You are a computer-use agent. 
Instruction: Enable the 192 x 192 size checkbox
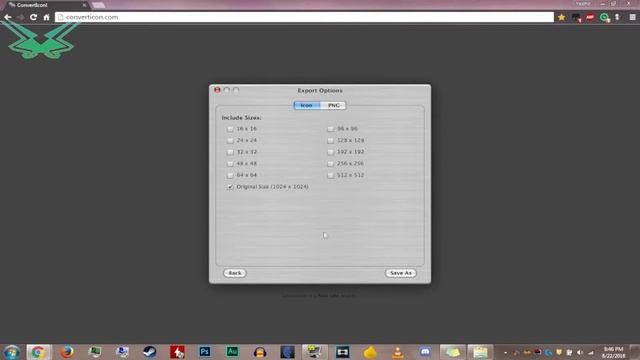tap(331, 152)
